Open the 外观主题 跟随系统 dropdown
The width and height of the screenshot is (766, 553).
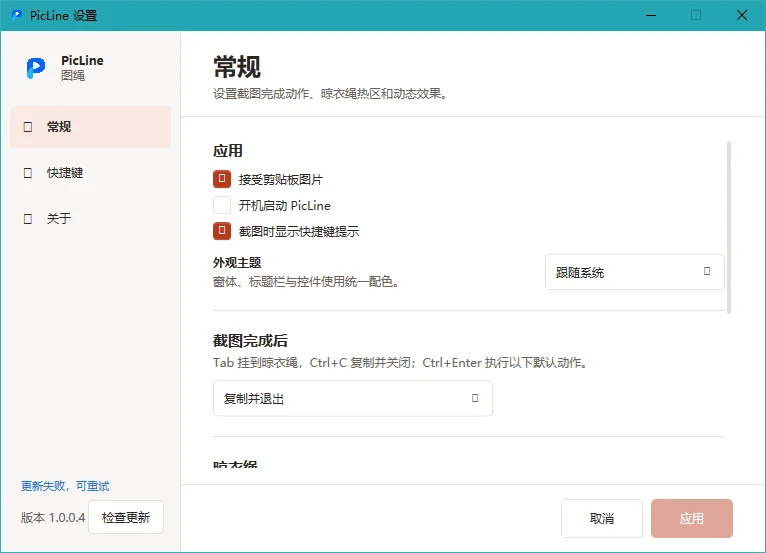[x=635, y=272]
